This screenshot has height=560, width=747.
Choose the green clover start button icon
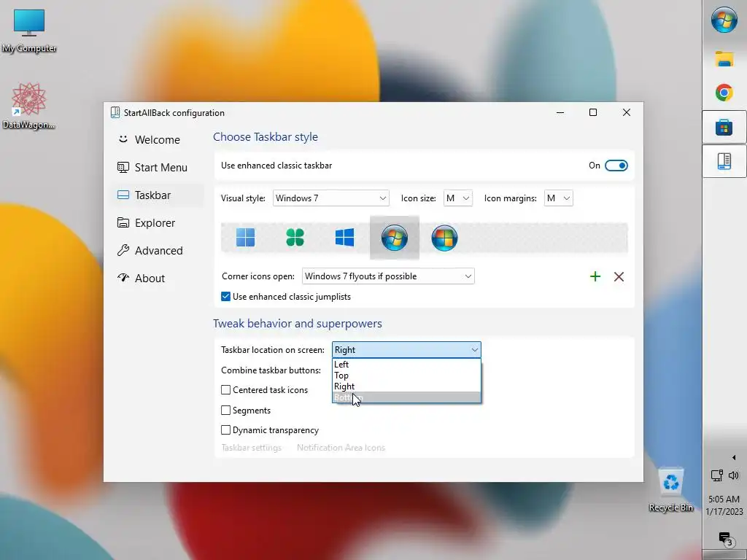coord(295,237)
